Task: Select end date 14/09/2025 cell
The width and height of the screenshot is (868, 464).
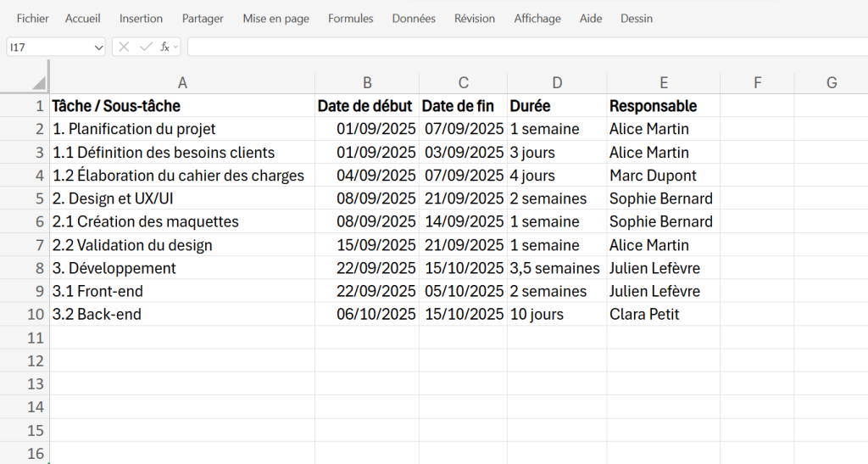Action: coord(464,221)
